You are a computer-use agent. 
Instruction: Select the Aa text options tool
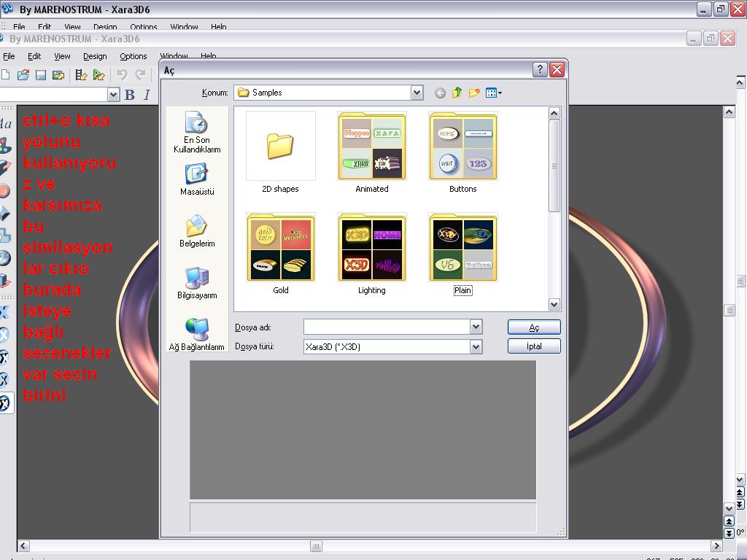point(5,124)
